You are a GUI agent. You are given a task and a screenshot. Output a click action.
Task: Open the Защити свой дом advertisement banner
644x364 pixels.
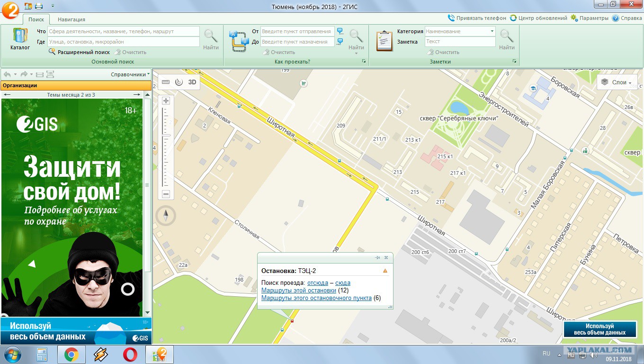tap(72, 208)
